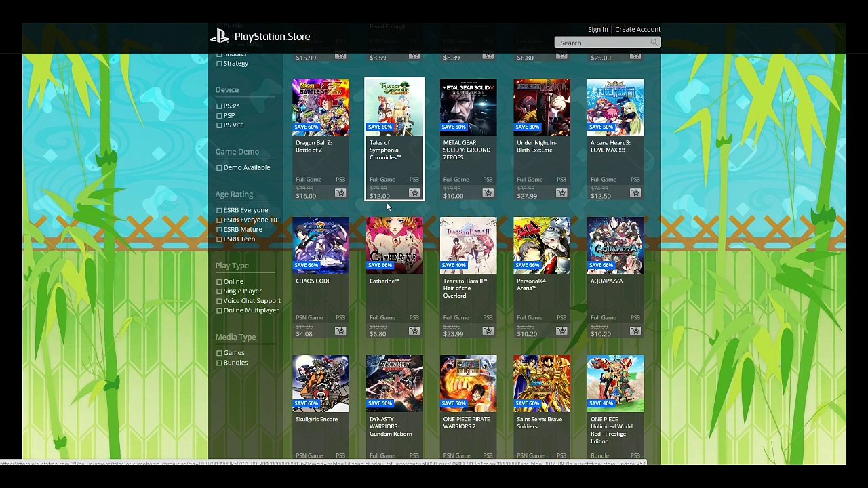
Task: Click the Media Type heading
Action: pos(235,337)
